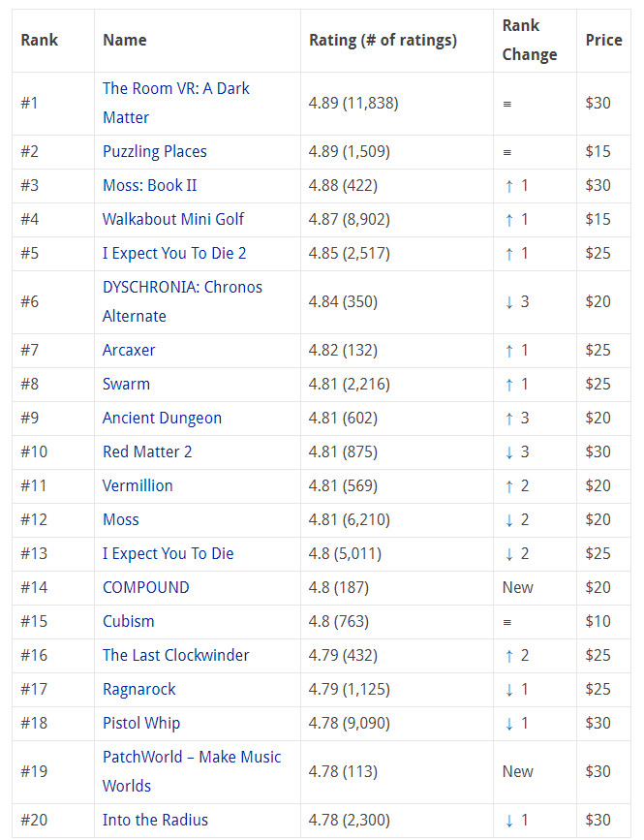Click the $15 price for Walkabout Mini Golf
644x840 pixels.
[598, 219]
